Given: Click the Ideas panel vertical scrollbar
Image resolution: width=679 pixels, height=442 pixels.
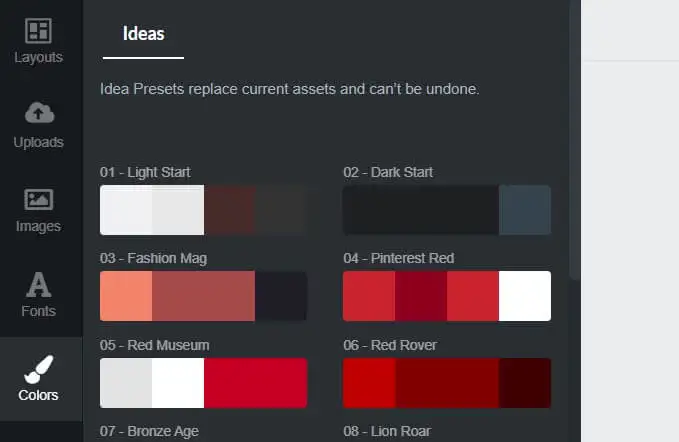Looking at the screenshot, I should tap(575, 139).
